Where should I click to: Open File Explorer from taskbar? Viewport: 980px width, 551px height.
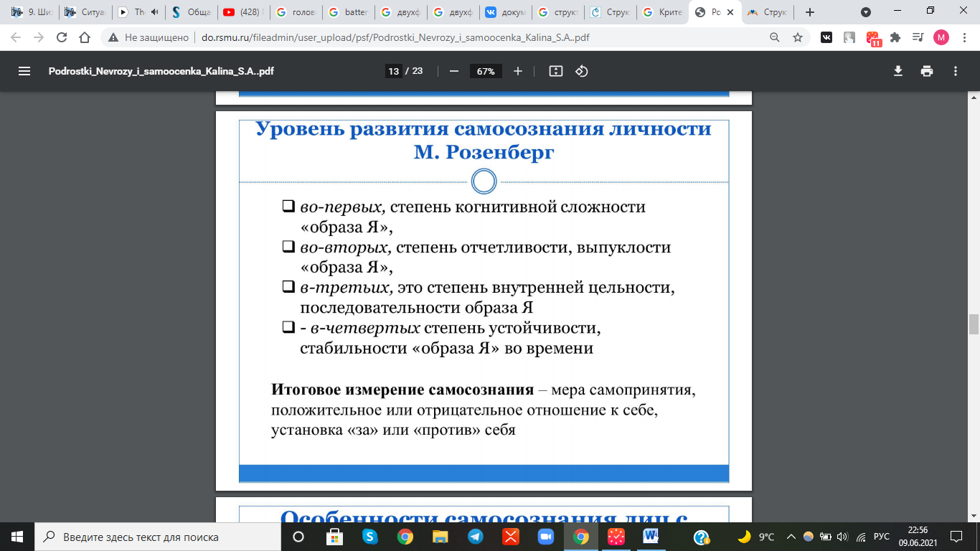(x=440, y=537)
